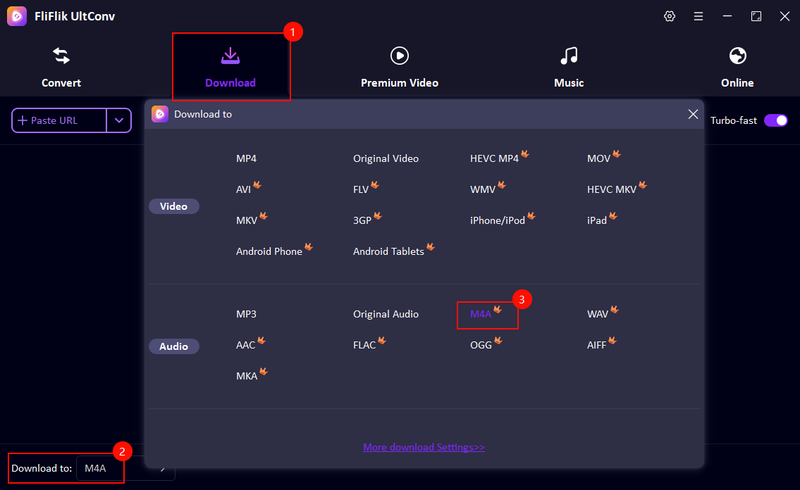
Task: Choose HEVC MP4 format
Action: (494, 159)
